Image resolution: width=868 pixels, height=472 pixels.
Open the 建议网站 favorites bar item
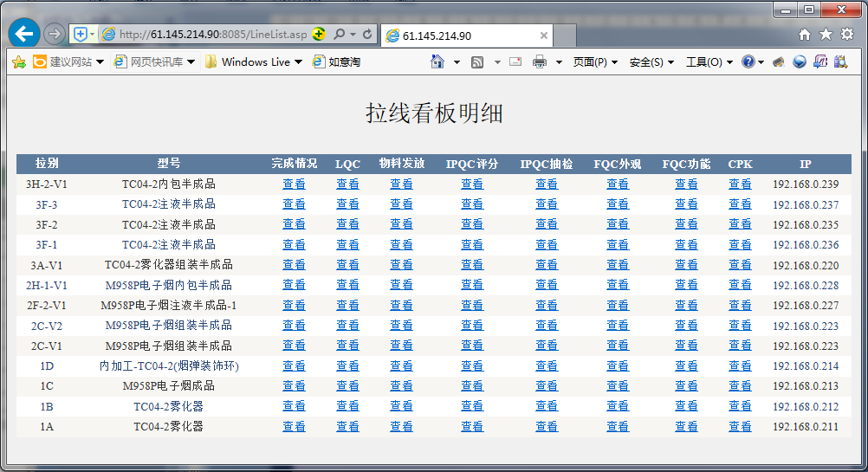click(x=69, y=61)
